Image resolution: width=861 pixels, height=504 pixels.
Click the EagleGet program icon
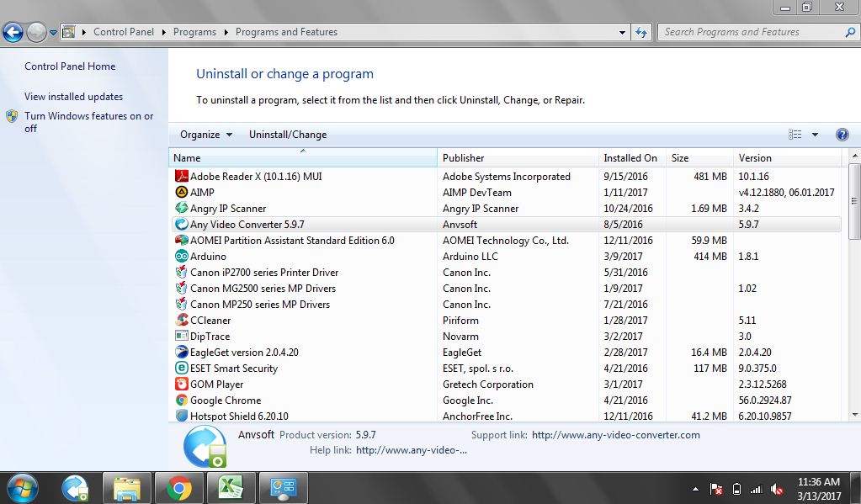[182, 352]
